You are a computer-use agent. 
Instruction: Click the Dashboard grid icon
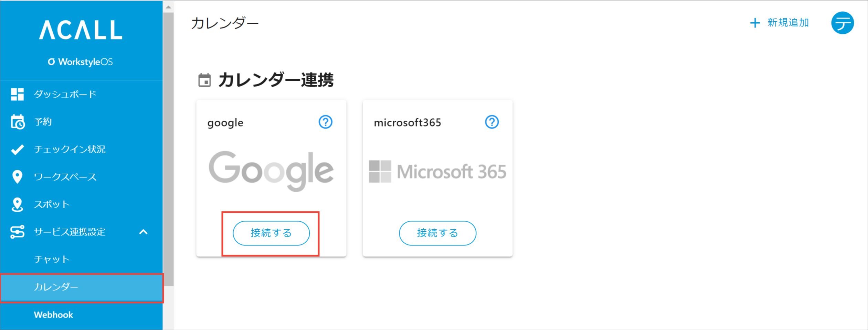point(17,94)
